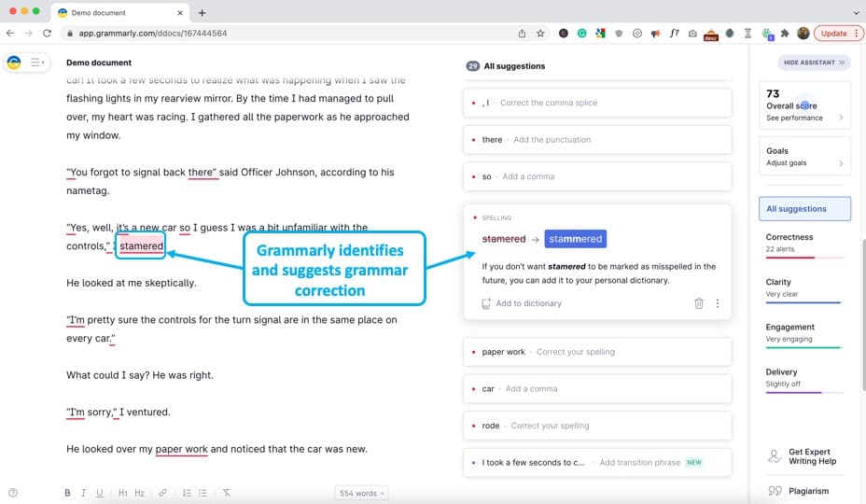866x504 pixels.
Task: Expand the 'paper work' spelling suggestion
Action: pos(597,352)
